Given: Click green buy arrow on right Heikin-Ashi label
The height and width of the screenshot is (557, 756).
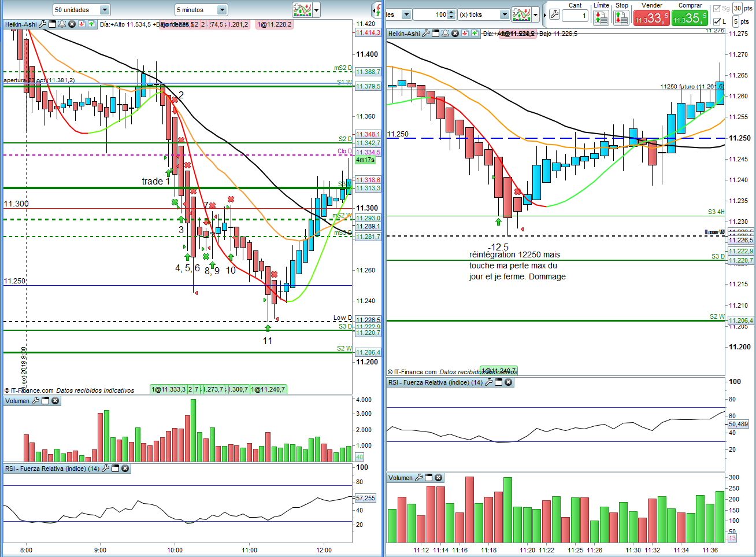Looking at the screenshot, I should point(475,34).
